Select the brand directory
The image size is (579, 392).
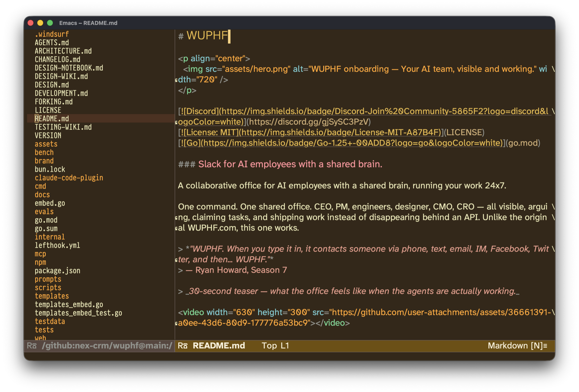coord(44,161)
